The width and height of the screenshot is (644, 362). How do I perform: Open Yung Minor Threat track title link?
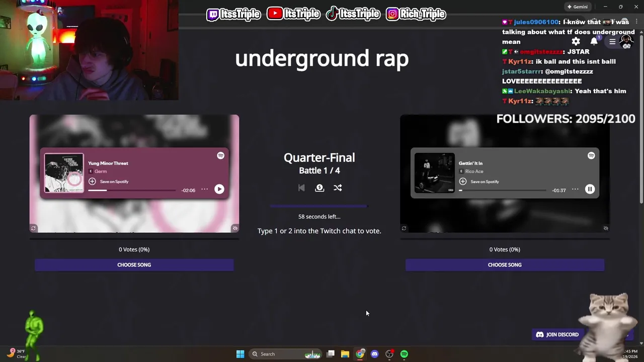click(108, 163)
